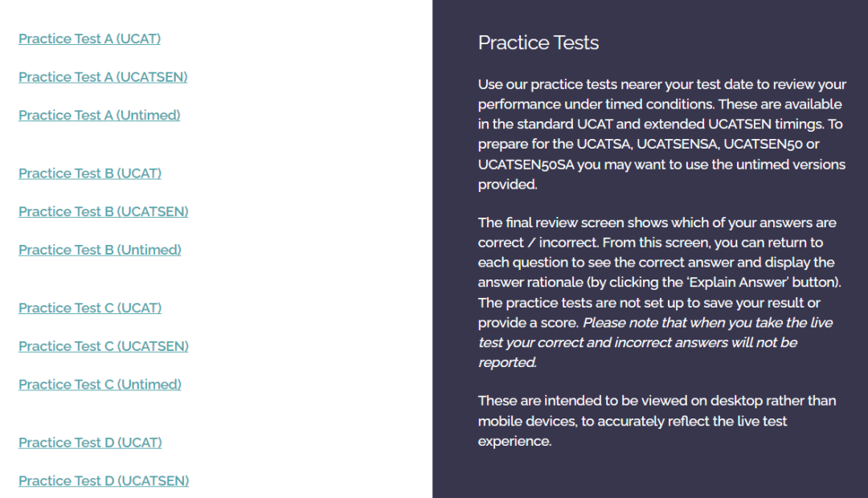Open Practice Test A (UCATSEN) link
Image resolution: width=868 pixels, height=498 pixels.
click(103, 77)
